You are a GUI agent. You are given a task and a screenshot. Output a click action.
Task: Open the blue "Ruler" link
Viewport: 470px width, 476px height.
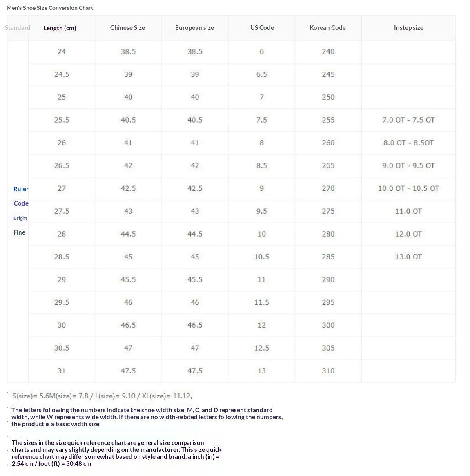[21, 189]
